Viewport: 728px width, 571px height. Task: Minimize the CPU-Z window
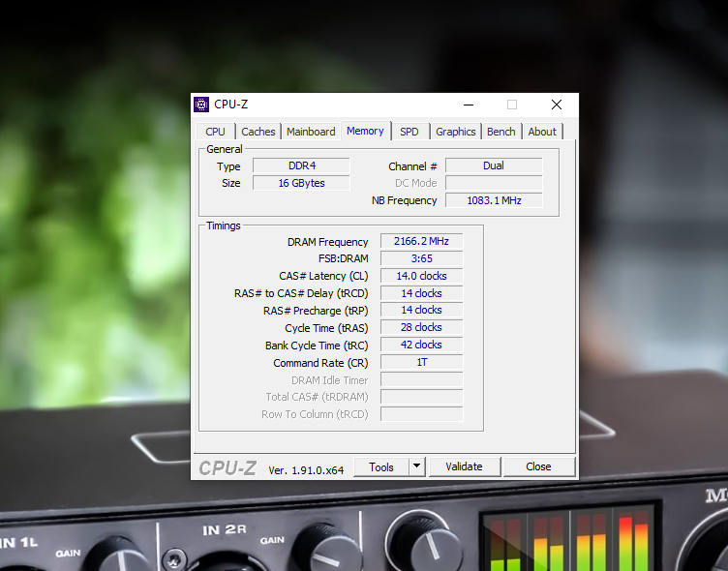pyautogui.click(x=469, y=105)
